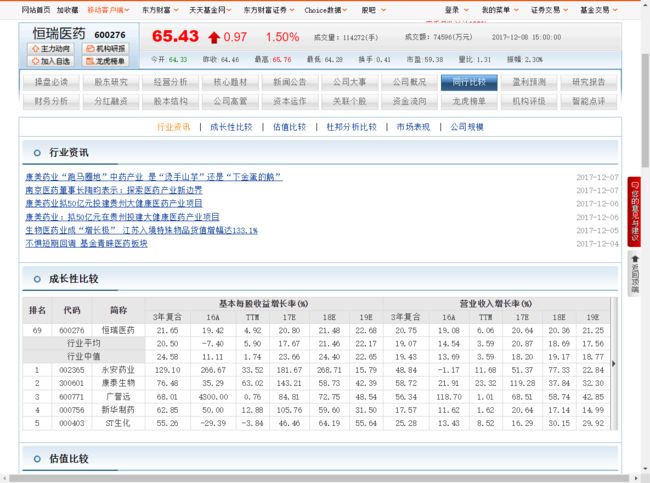Open the 股本结构 tab
650x483 pixels.
(x=170, y=101)
